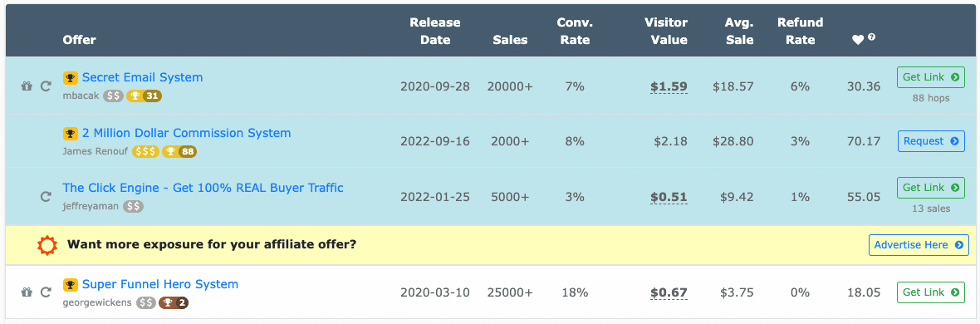The image size is (980, 324).
Task: Click recurring arrow icon next to Secret Email System
Action: click(46, 86)
